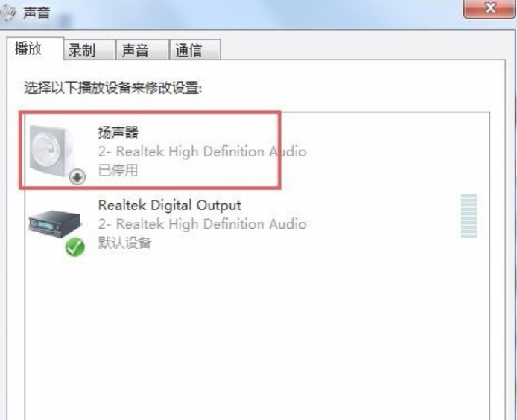Click the speaker's 2- Realtek High Definition Audio subtitle

point(203,152)
